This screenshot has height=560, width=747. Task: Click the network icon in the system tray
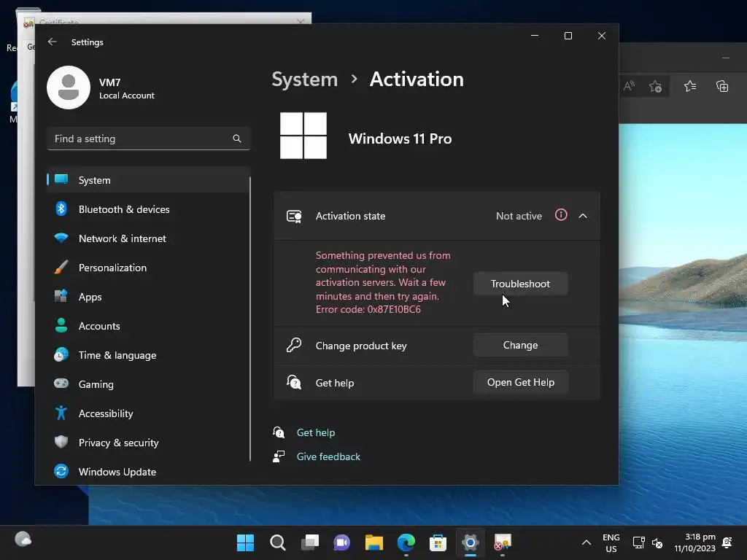pos(638,542)
